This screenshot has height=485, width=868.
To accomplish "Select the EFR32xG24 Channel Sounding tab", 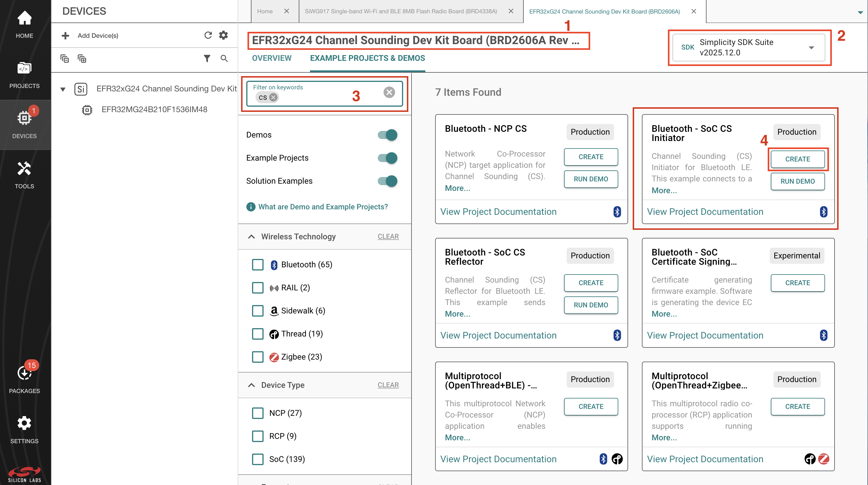I will click(604, 12).
